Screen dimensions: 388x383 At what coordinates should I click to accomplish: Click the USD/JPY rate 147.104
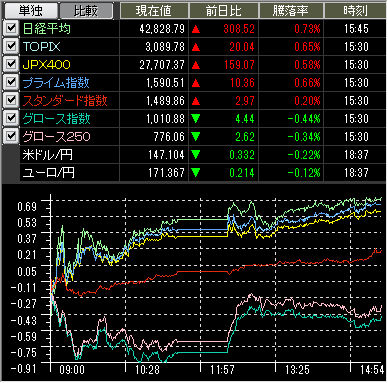point(166,155)
